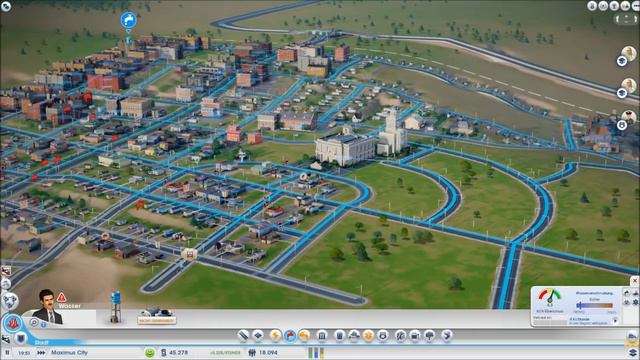Screen dimensions: 640x360
Task: Open the Fire department menu icon
Action: click(354, 336)
